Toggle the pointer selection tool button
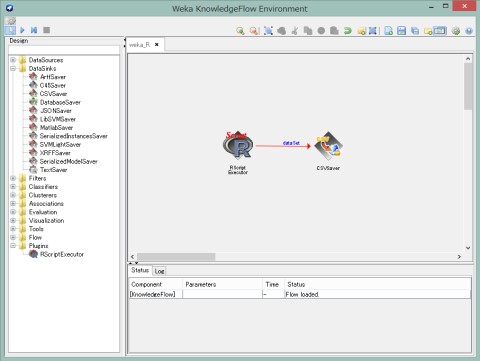This screenshot has height=361, width=480. (x=10, y=30)
